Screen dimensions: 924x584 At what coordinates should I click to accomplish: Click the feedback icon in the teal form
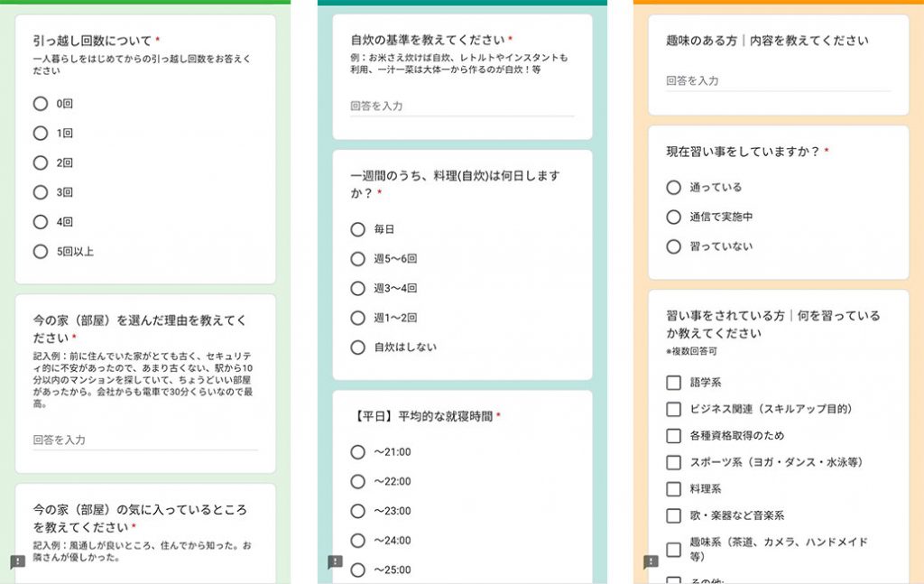(335, 562)
